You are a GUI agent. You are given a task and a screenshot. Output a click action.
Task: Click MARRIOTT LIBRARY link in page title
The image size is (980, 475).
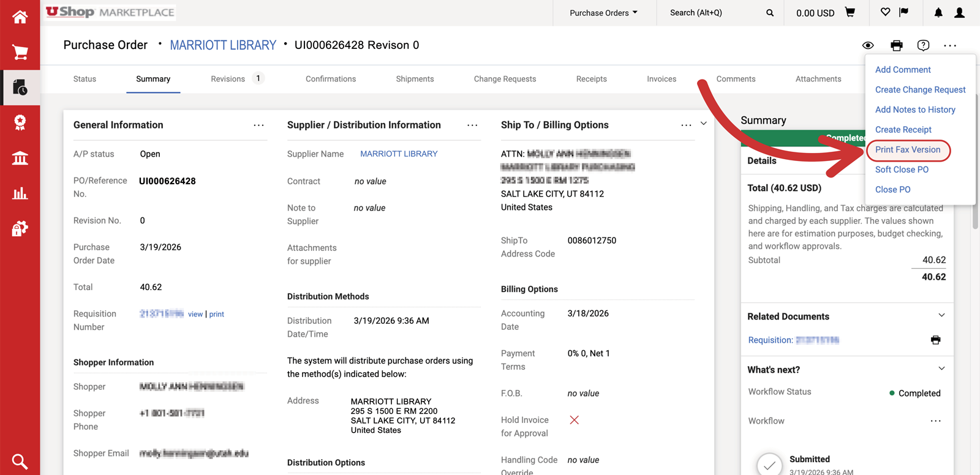click(223, 45)
